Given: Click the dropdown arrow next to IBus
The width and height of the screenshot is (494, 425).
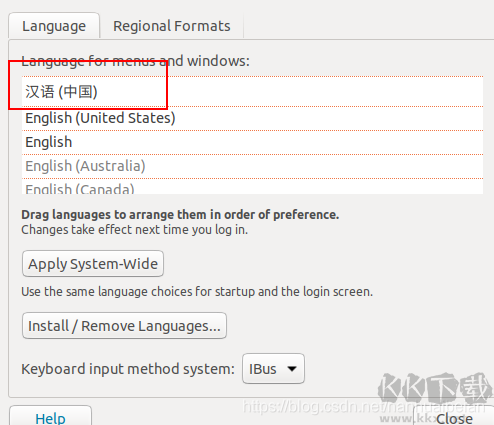Looking at the screenshot, I should click(x=292, y=369).
